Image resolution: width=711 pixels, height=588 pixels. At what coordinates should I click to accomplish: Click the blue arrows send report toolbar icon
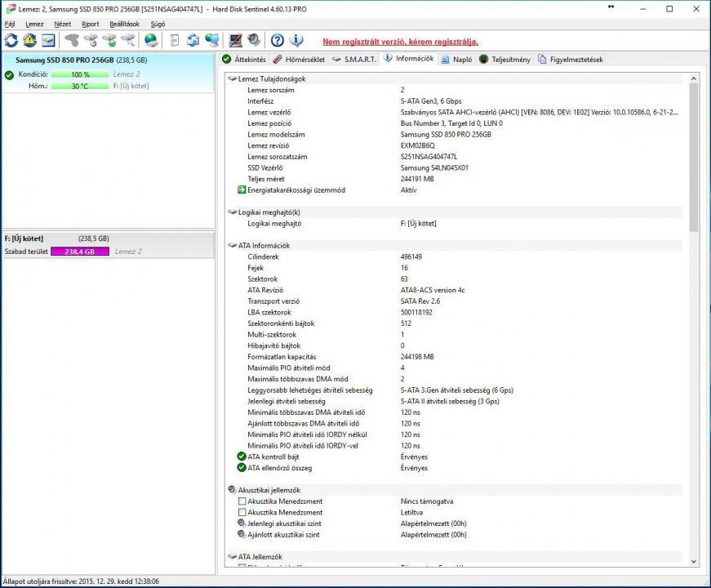point(193,40)
